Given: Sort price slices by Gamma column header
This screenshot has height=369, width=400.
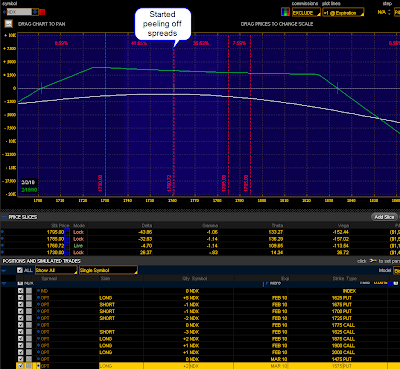Looking at the screenshot, I should [x=210, y=226].
